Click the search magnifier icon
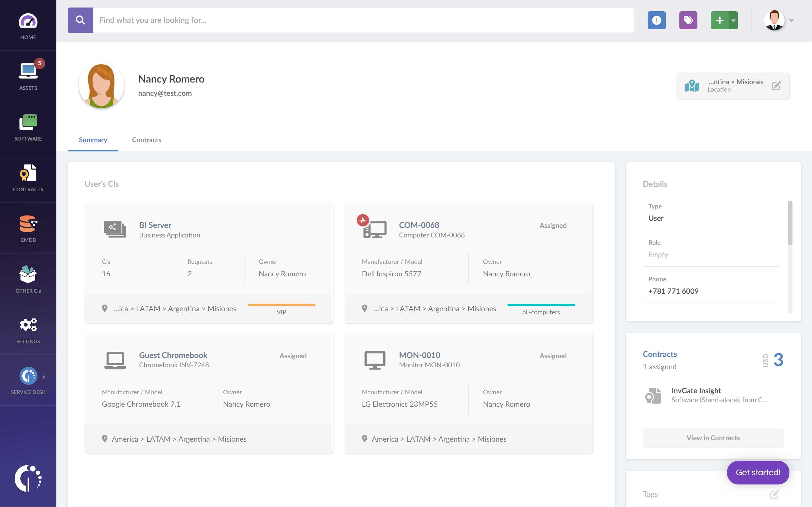This screenshot has width=812, height=507. (x=80, y=20)
